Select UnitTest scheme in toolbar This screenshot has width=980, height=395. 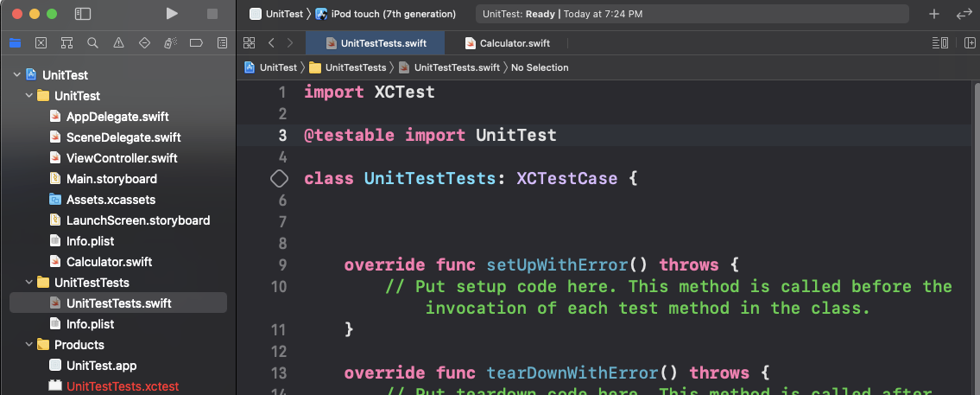276,14
